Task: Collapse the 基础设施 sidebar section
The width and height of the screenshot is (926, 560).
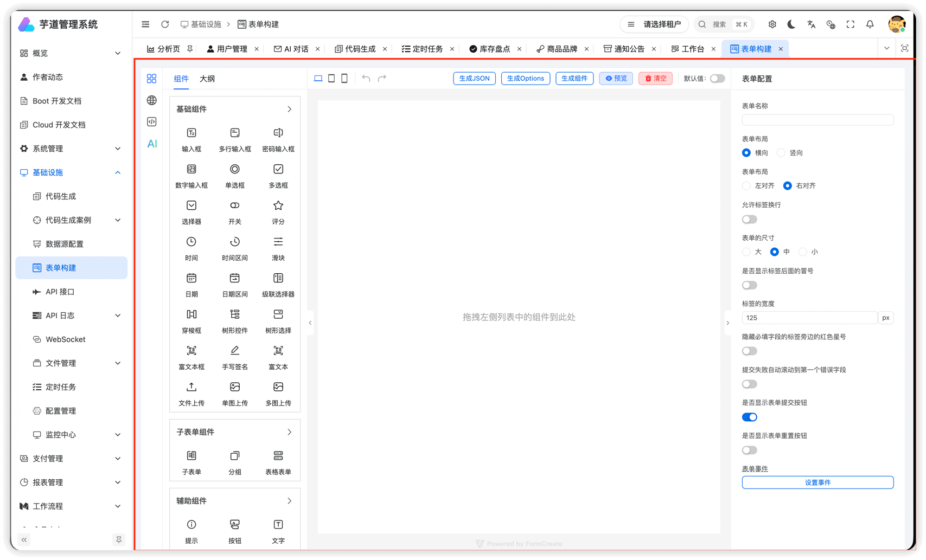Action: [71, 172]
